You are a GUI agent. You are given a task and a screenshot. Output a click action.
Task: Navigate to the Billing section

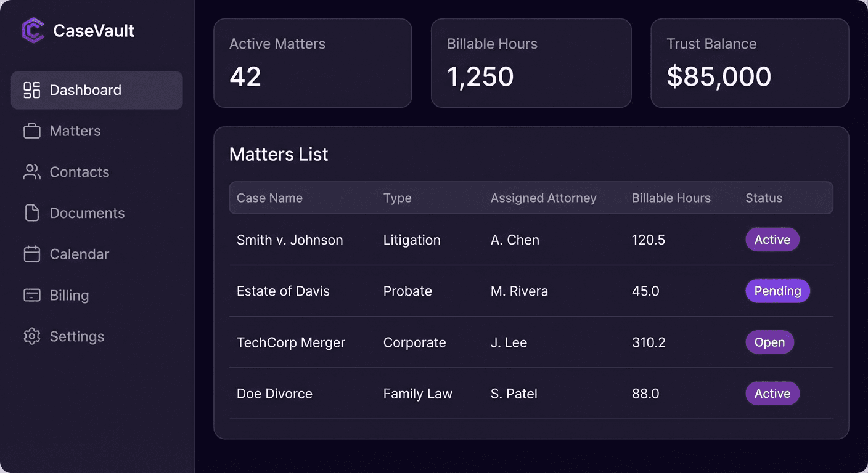point(68,295)
